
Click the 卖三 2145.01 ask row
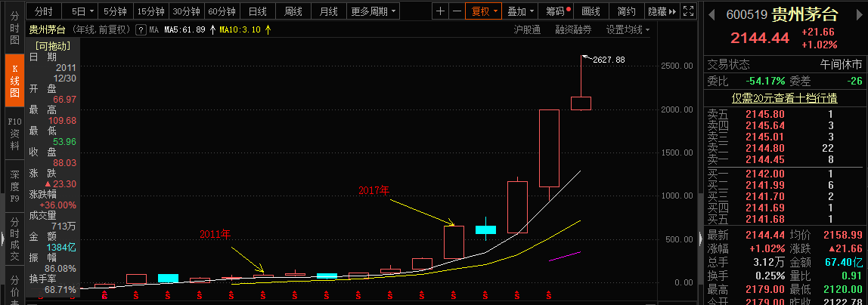(x=784, y=137)
